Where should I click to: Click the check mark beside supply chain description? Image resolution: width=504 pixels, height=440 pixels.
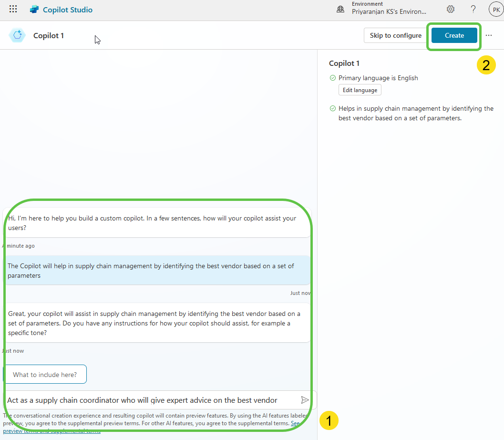(332, 108)
